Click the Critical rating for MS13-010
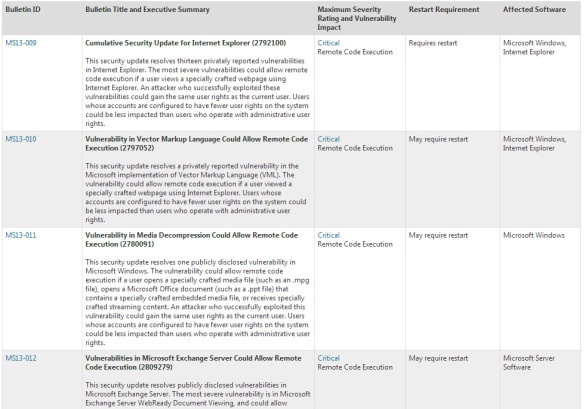 (x=328, y=139)
